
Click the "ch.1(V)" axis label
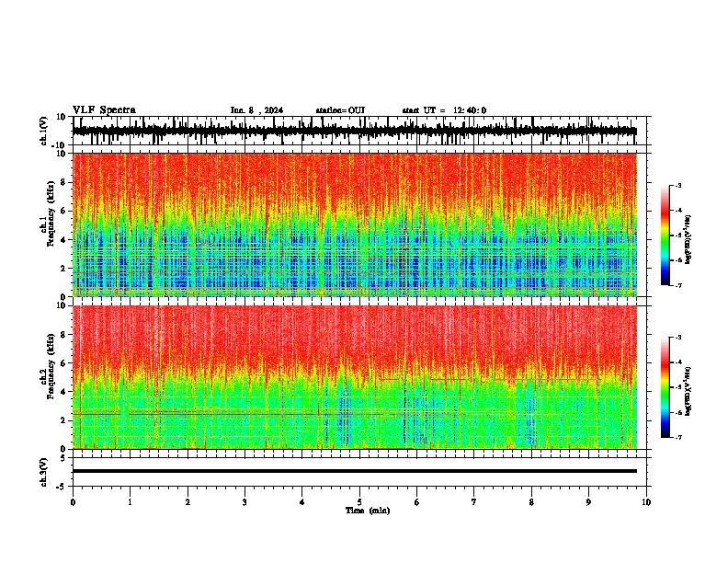[44, 131]
